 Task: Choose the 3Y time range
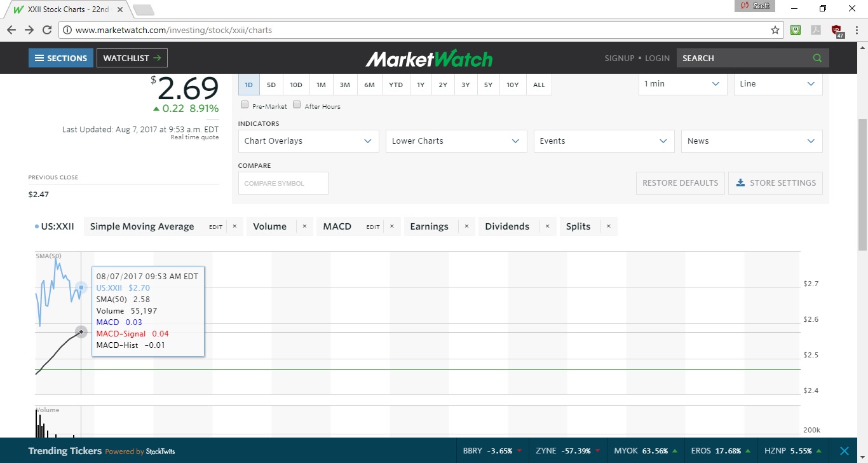point(466,85)
